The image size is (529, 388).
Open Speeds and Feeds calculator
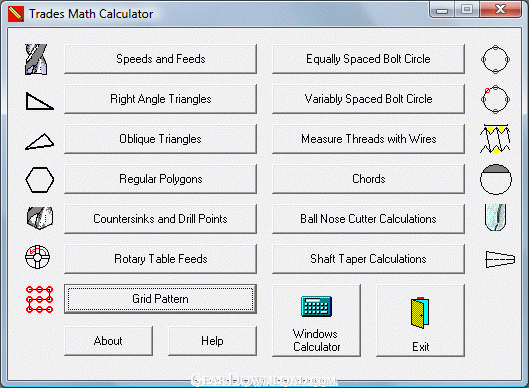click(x=161, y=59)
